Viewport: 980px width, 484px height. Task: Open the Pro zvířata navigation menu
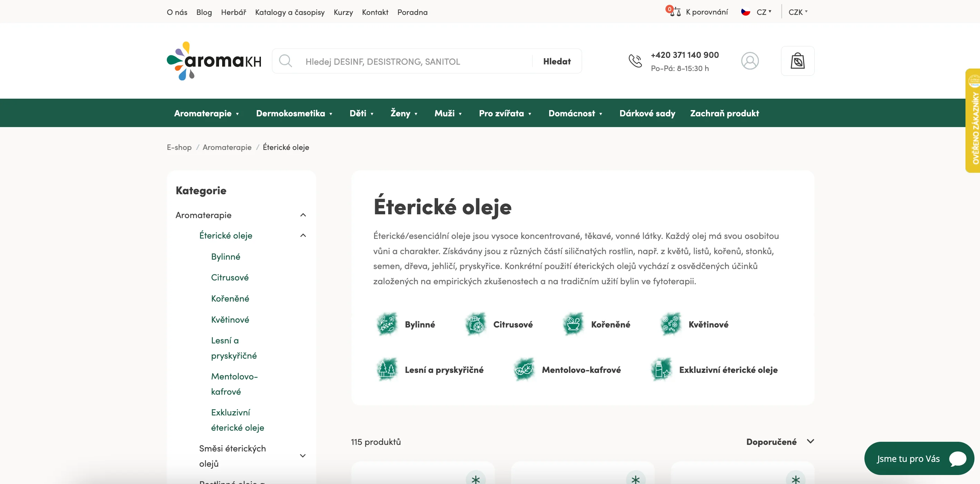coord(505,113)
